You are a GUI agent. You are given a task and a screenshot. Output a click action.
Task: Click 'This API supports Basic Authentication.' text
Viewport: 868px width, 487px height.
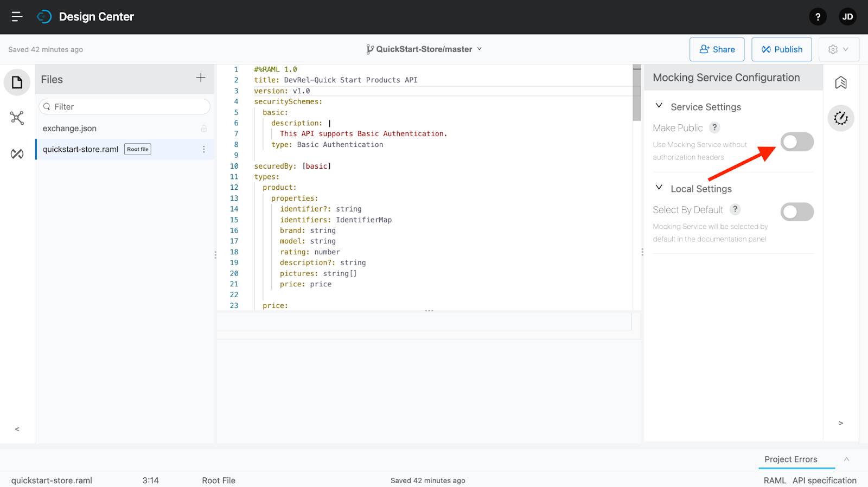tap(363, 133)
